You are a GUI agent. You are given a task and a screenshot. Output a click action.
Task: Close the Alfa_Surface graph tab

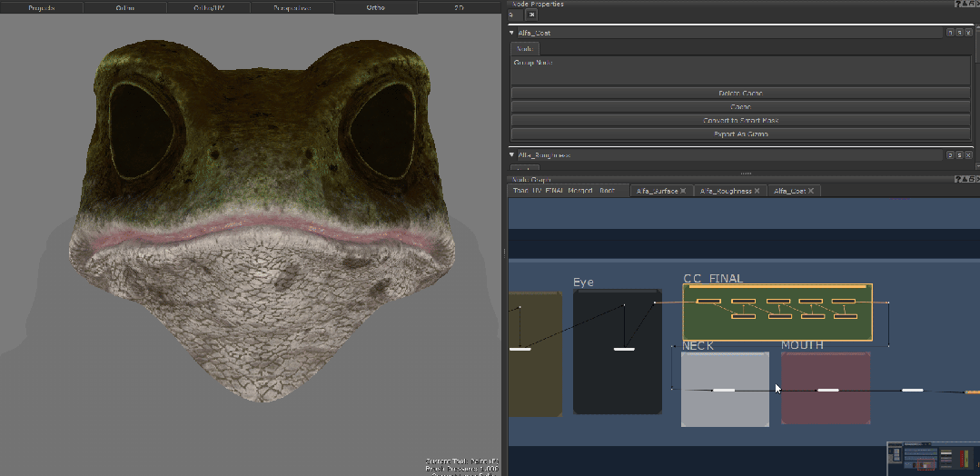tap(683, 192)
